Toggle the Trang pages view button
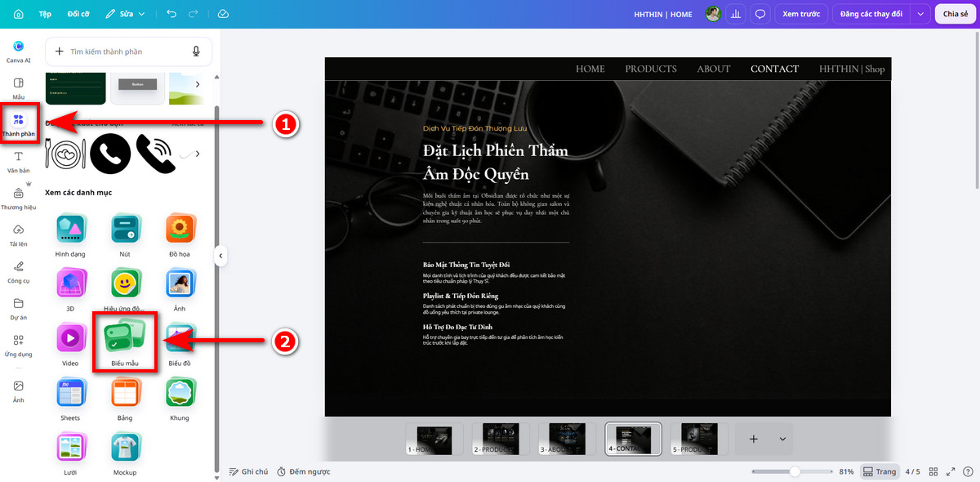Screen dimensions: 980x482 point(880,471)
